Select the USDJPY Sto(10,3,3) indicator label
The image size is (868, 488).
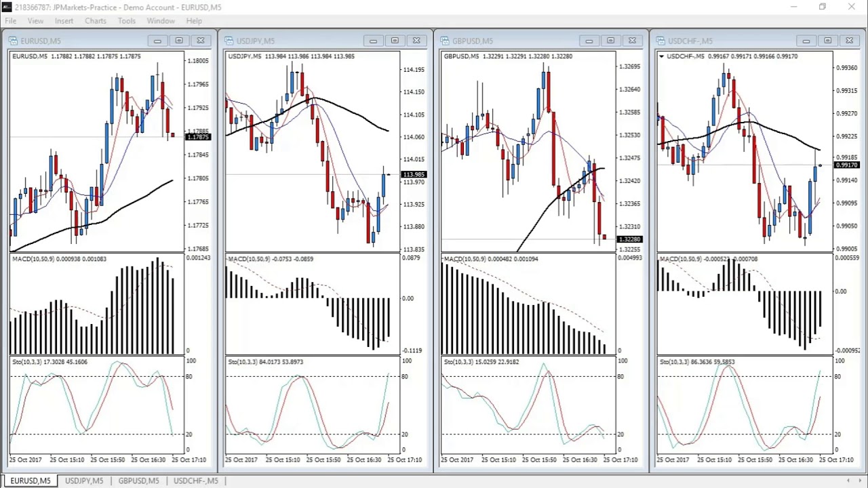click(x=266, y=362)
